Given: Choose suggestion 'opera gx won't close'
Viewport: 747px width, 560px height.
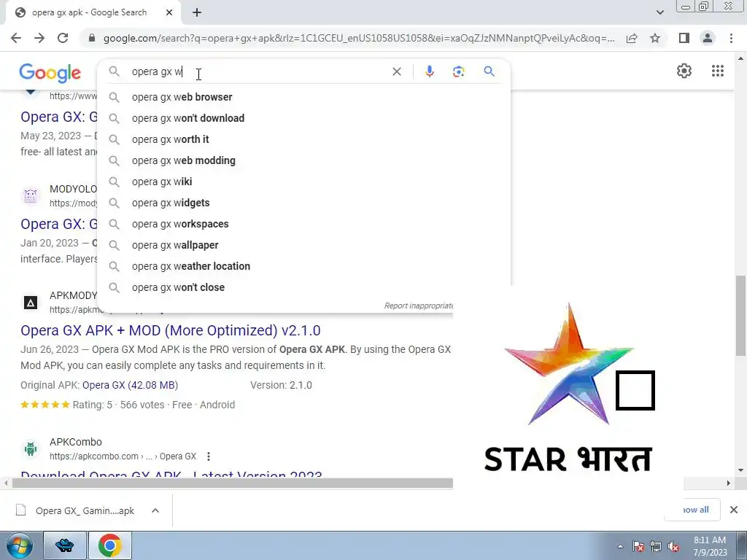Looking at the screenshot, I should (x=303, y=287).
